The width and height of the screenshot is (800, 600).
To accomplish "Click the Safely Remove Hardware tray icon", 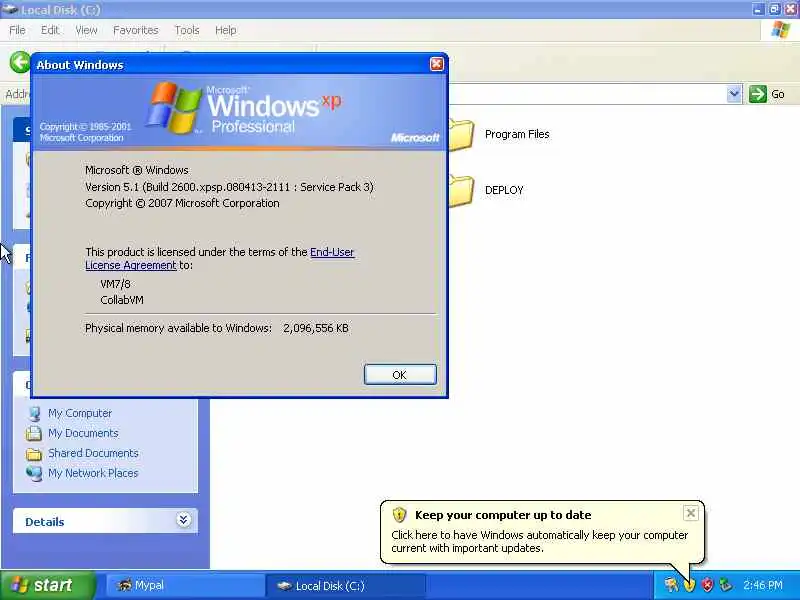I will click(x=725, y=585).
